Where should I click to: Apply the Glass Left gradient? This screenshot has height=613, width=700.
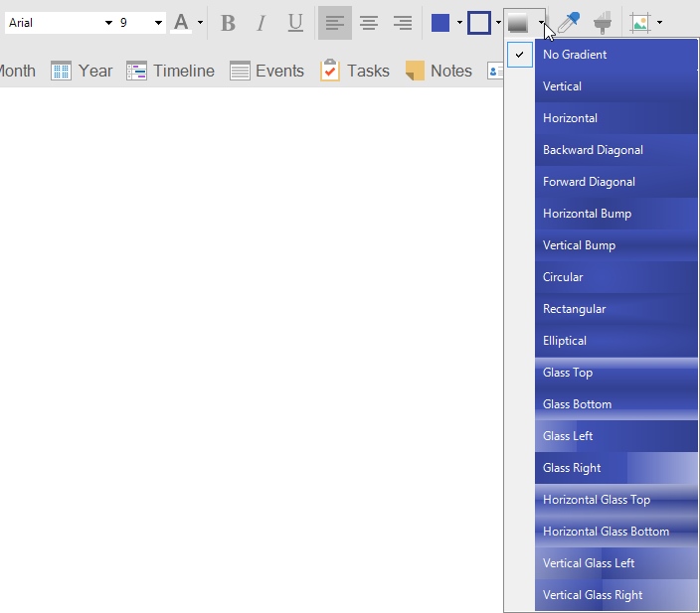click(x=616, y=436)
